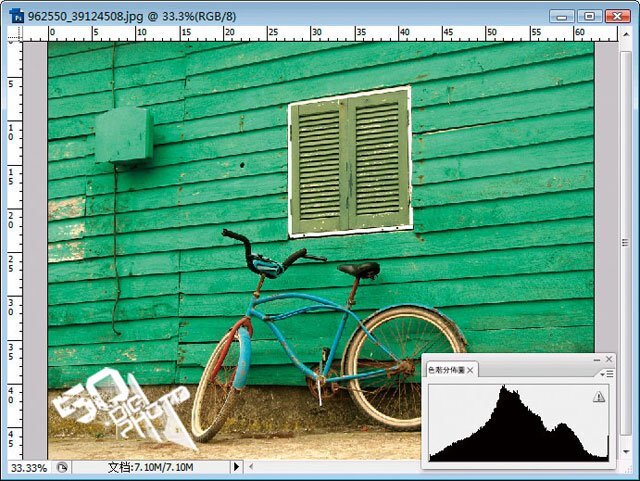Minimize the document window
The width and height of the screenshot is (640, 481).
(x=563, y=15)
